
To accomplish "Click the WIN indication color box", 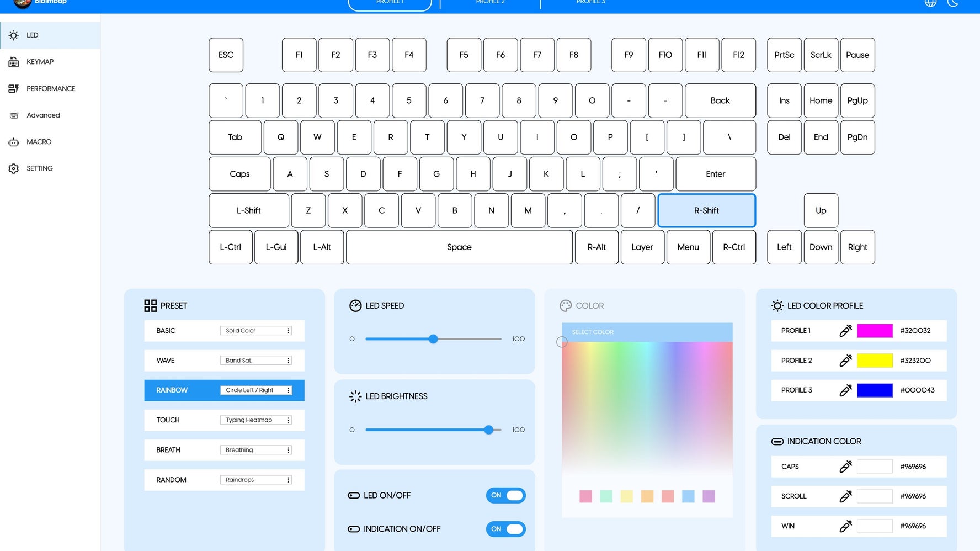I will 875,526.
